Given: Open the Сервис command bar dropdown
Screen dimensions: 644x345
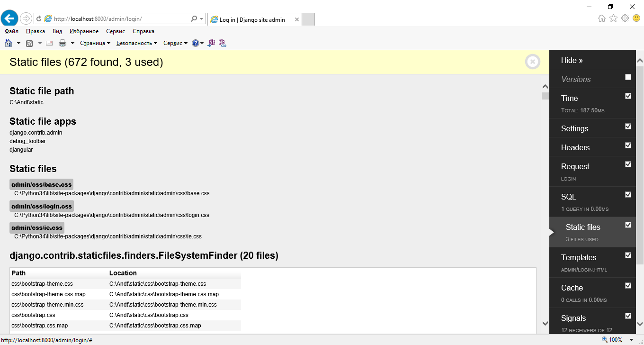Looking at the screenshot, I should point(175,43).
